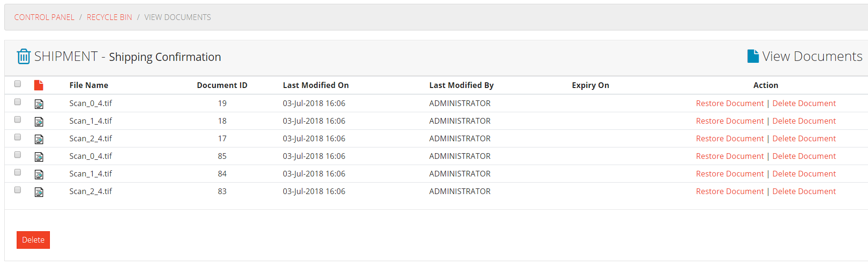Image resolution: width=868 pixels, height=264 pixels.
Task: Restore Document with ID 19
Action: pos(730,103)
